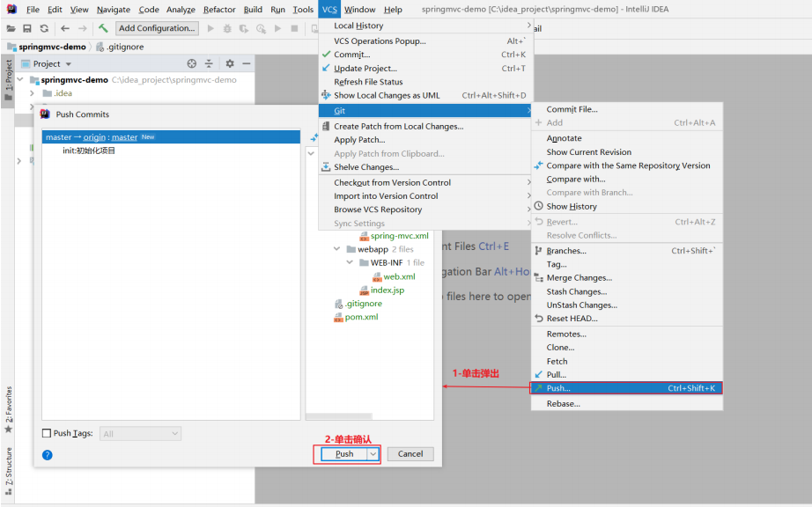Toggle the Push Tags checkbox
The height and width of the screenshot is (507, 812).
[47, 433]
